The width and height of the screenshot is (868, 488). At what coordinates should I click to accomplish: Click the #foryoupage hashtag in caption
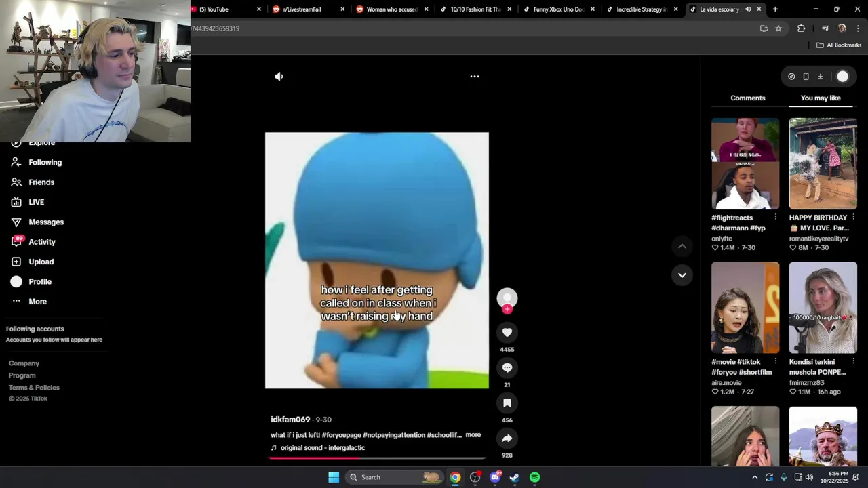coord(341,435)
